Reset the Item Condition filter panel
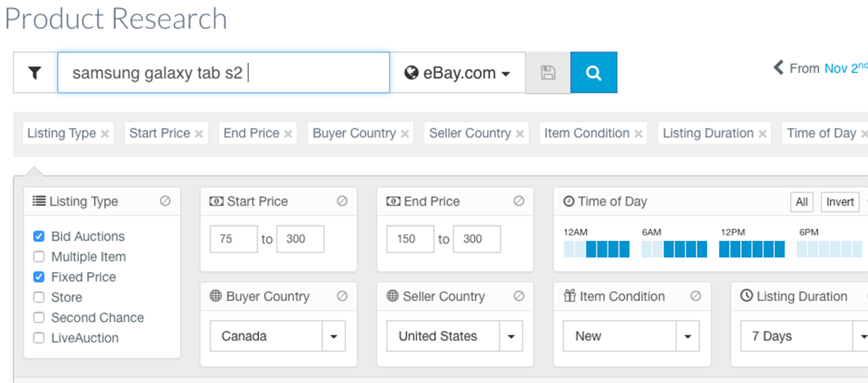Viewport: 868px width, 383px height. [696, 296]
